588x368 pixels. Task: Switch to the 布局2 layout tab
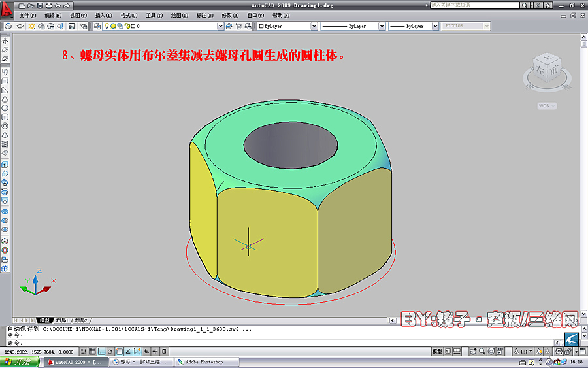click(x=81, y=320)
